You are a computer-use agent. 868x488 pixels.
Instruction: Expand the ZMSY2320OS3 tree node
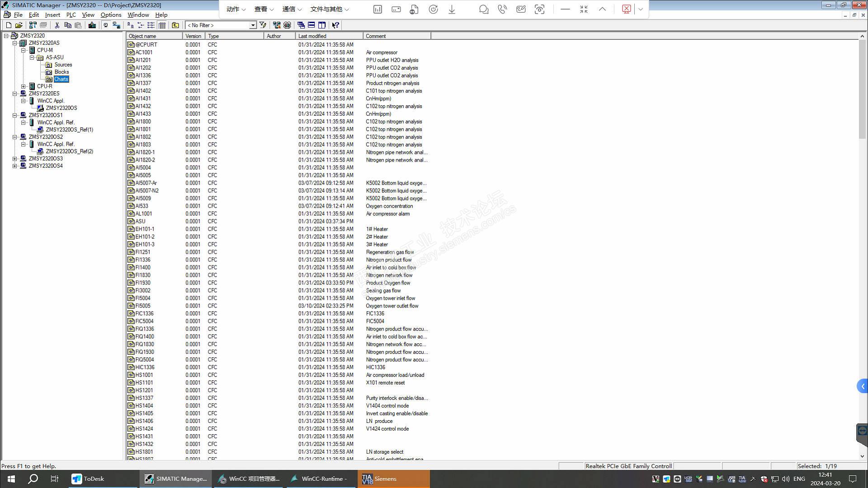(x=15, y=159)
